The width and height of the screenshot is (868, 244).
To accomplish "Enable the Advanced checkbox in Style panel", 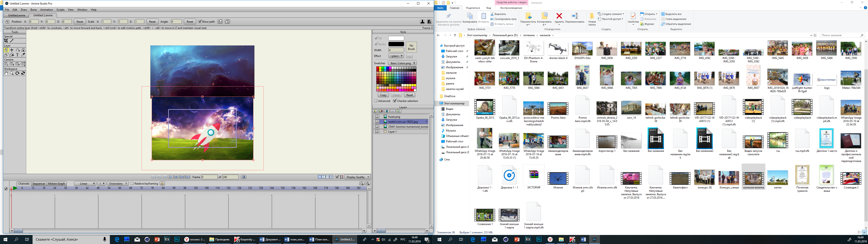I will (376, 101).
